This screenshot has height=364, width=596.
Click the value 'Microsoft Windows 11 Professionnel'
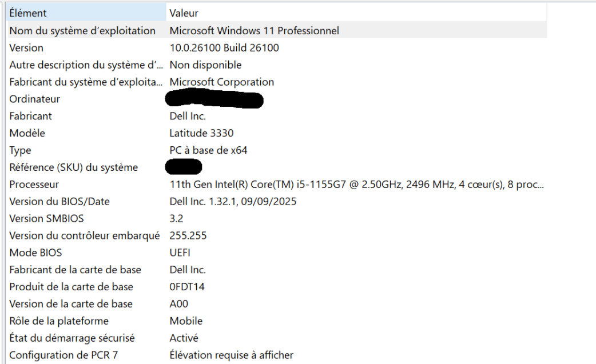(x=255, y=31)
